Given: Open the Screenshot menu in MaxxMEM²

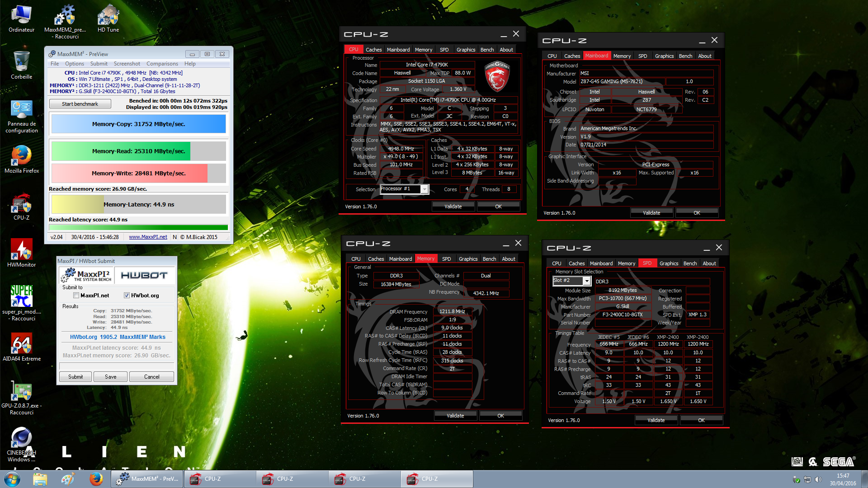Looking at the screenshot, I should (x=127, y=64).
